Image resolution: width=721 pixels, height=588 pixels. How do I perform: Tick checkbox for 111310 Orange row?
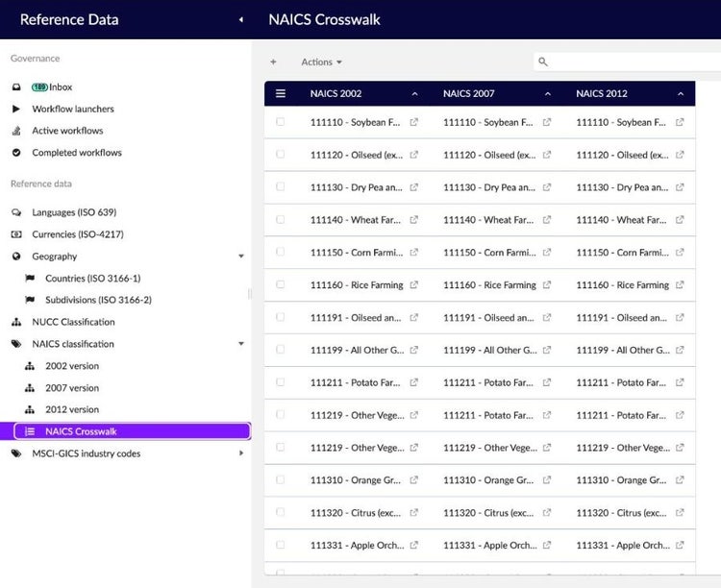pyautogui.click(x=280, y=480)
